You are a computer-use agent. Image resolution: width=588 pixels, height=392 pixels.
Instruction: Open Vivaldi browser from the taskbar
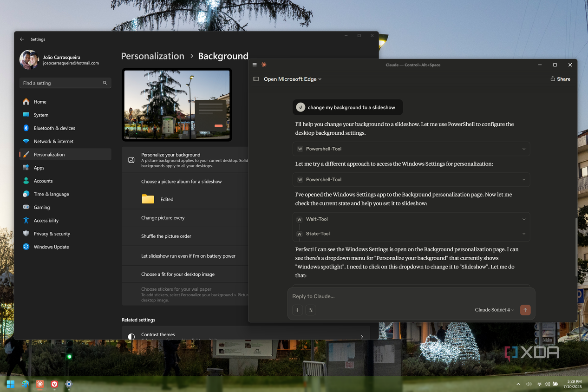[x=54, y=384]
